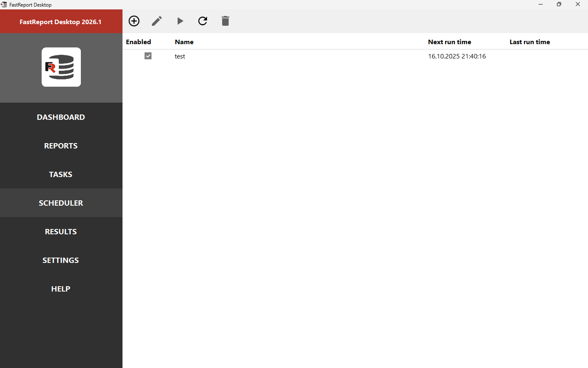
Task: Open the Dashboard section
Action: pyautogui.click(x=61, y=117)
